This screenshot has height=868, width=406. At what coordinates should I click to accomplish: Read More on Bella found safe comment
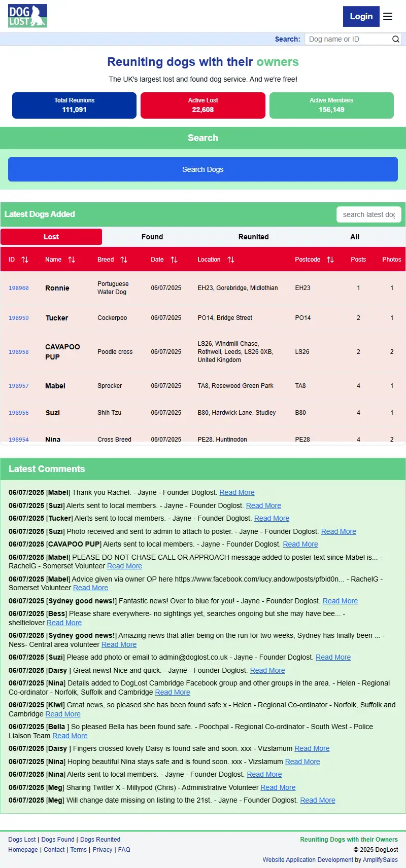click(x=70, y=736)
